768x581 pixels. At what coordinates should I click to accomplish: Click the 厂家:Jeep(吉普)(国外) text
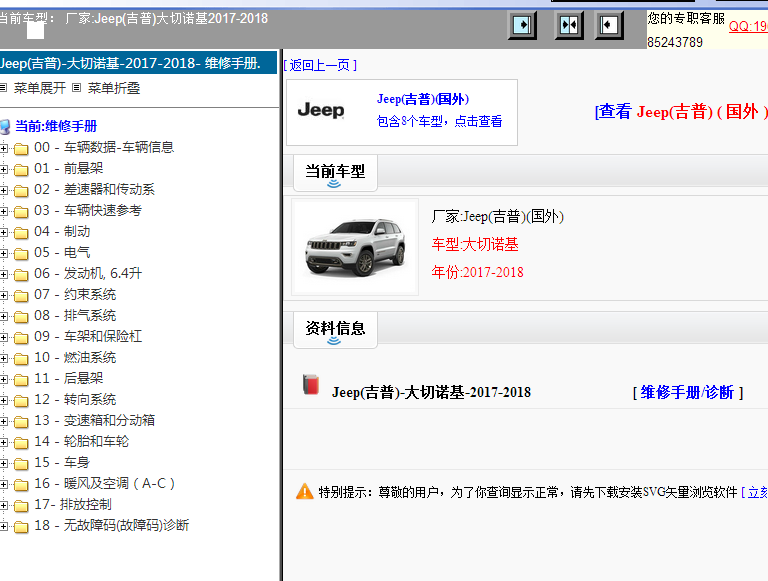497,216
